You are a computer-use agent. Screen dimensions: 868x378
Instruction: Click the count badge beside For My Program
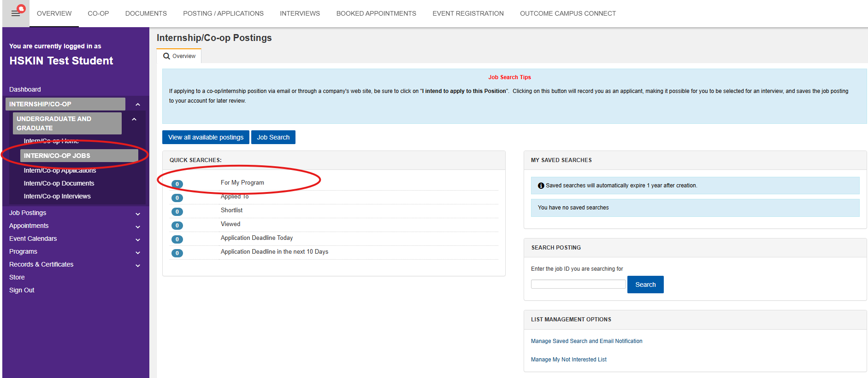click(177, 184)
